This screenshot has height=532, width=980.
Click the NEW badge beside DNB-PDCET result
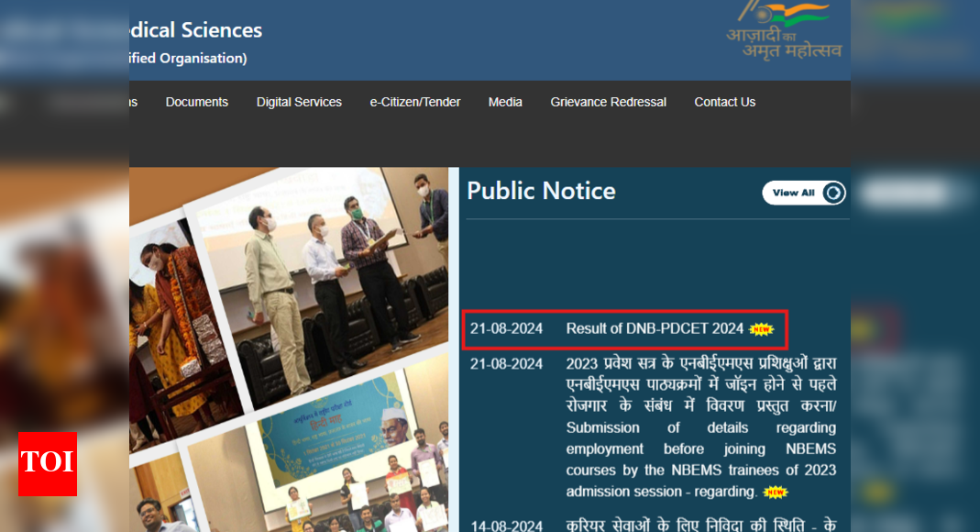761,329
